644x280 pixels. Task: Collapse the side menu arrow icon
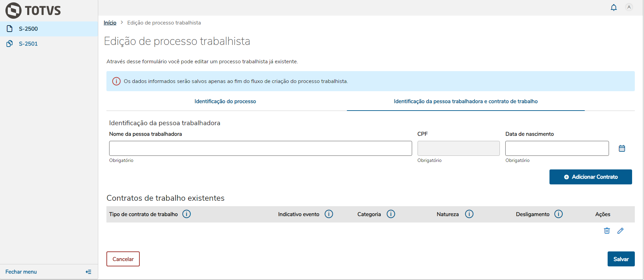(x=88, y=272)
